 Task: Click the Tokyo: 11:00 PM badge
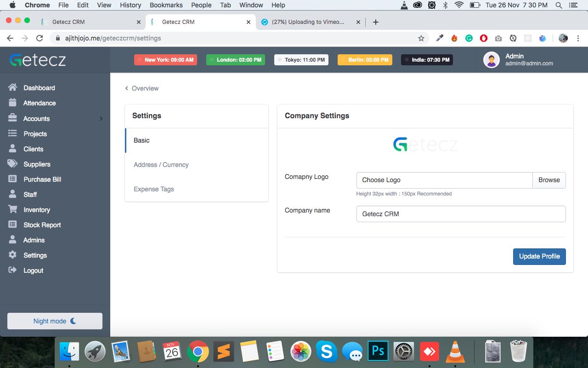click(x=301, y=60)
